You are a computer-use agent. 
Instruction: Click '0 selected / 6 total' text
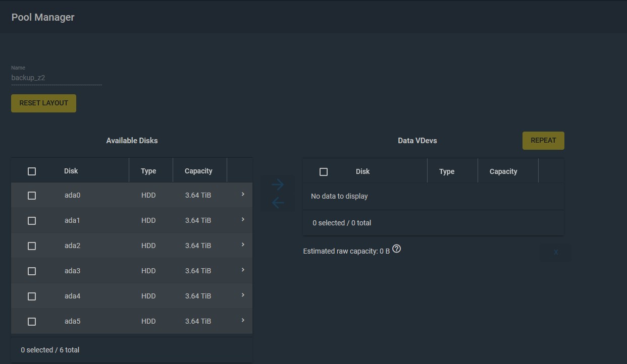coord(50,350)
